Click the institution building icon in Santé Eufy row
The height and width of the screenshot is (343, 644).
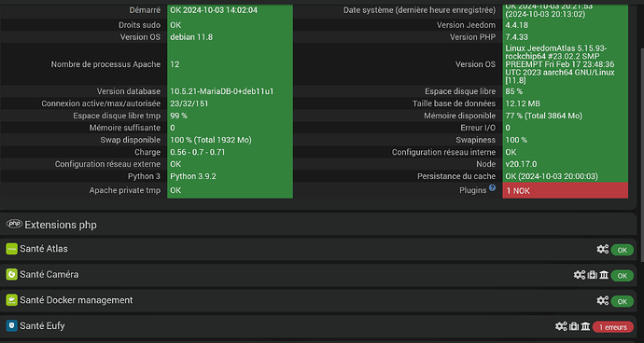coord(586,326)
